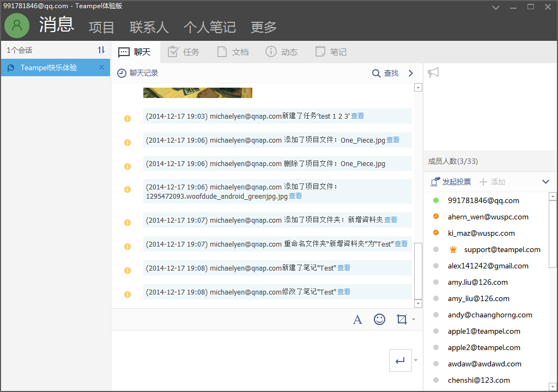
Task: Click the sort conversations arrows icon
Action: [101, 50]
